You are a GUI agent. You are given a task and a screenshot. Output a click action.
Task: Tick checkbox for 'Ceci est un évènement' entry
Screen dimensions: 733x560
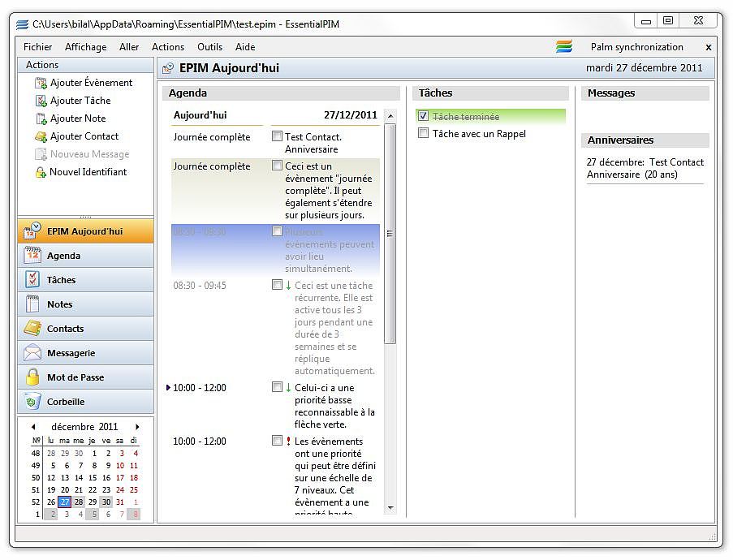(x=278, y=166)
